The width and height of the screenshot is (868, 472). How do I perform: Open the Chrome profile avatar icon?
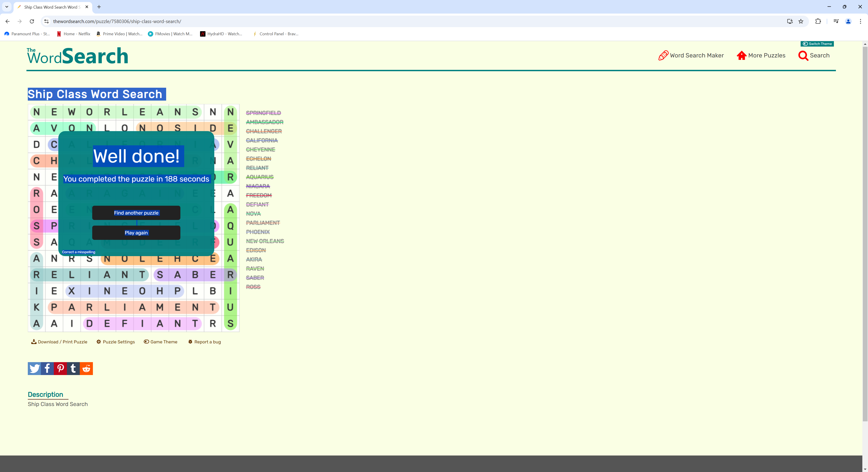coord(848,21)
